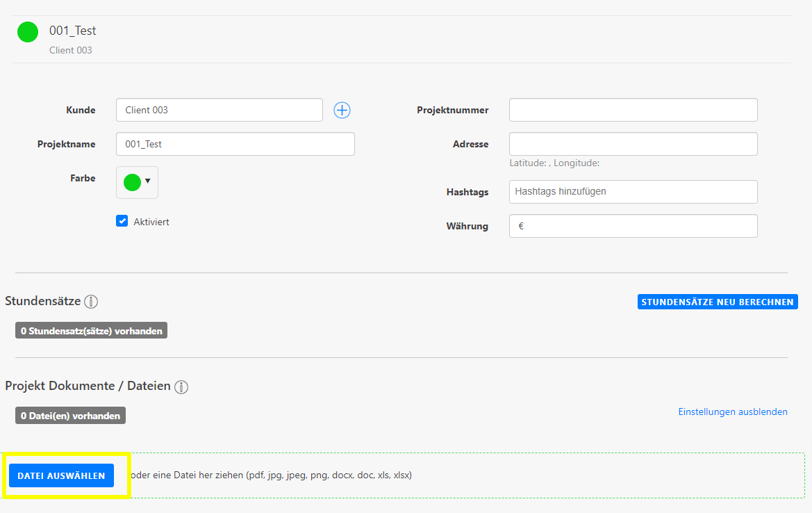
Task: Click the Projektname field containing 001_Test
Action: click(x=235, y=144)
